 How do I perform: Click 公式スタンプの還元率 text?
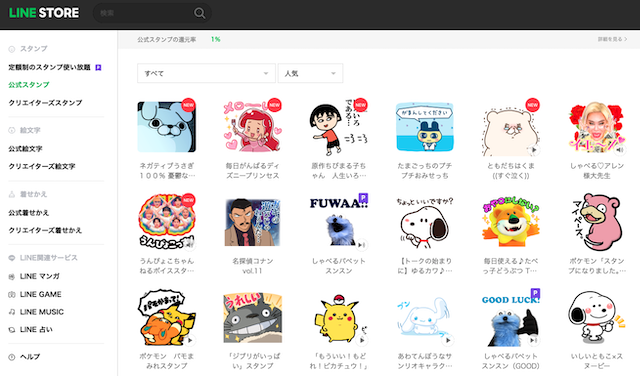click(x=167, y=39)
